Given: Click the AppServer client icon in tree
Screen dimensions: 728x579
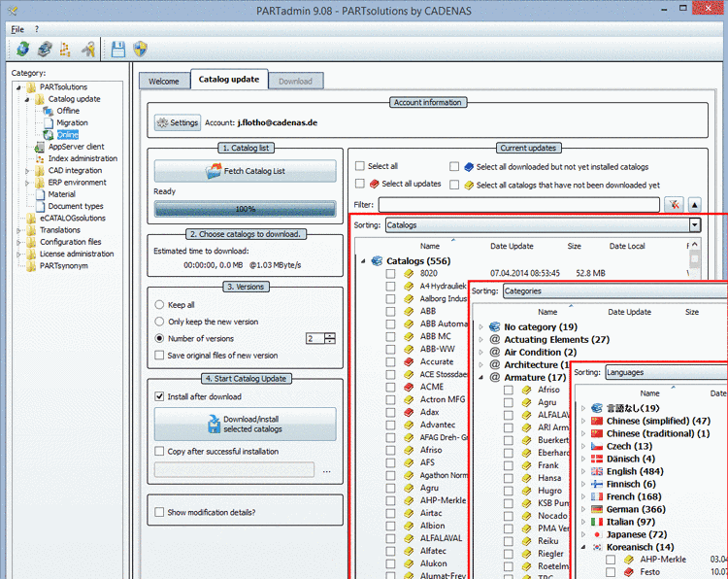Looking at the screenshot, I should coord(40,147).
